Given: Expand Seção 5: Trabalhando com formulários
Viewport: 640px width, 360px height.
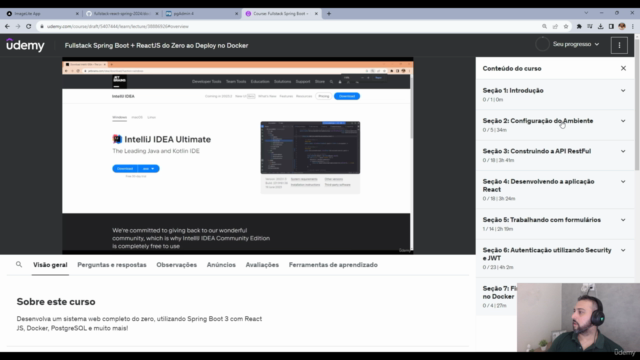Looking at the screenshot, I should tap(555, 224).
